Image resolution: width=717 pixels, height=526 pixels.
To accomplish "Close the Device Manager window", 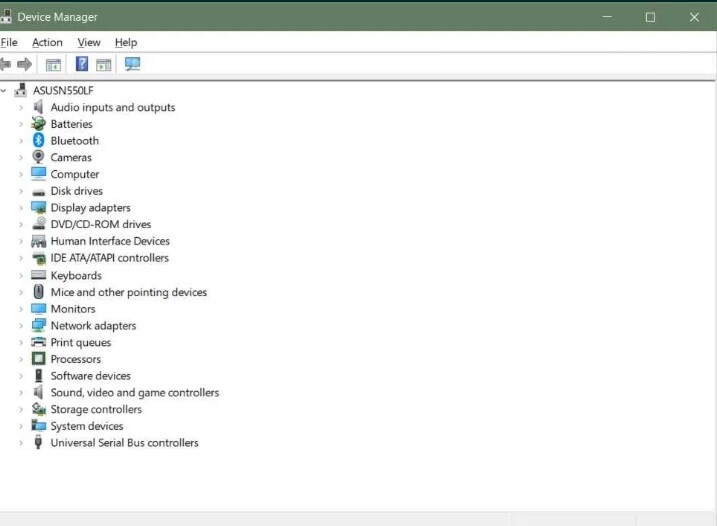I will [x=694, y=17].
